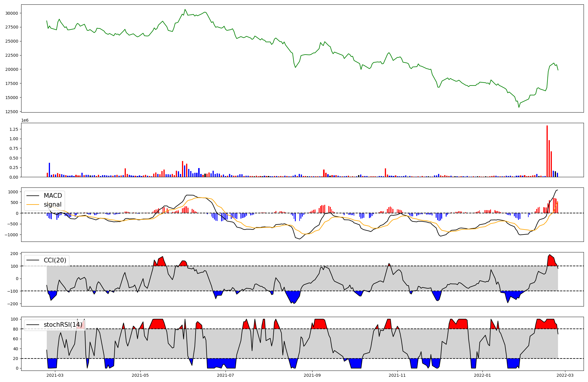The height and width of the screenshot is (382, 588).
Task: Click the 1e6 volume scale label
Action: point(25,120)
